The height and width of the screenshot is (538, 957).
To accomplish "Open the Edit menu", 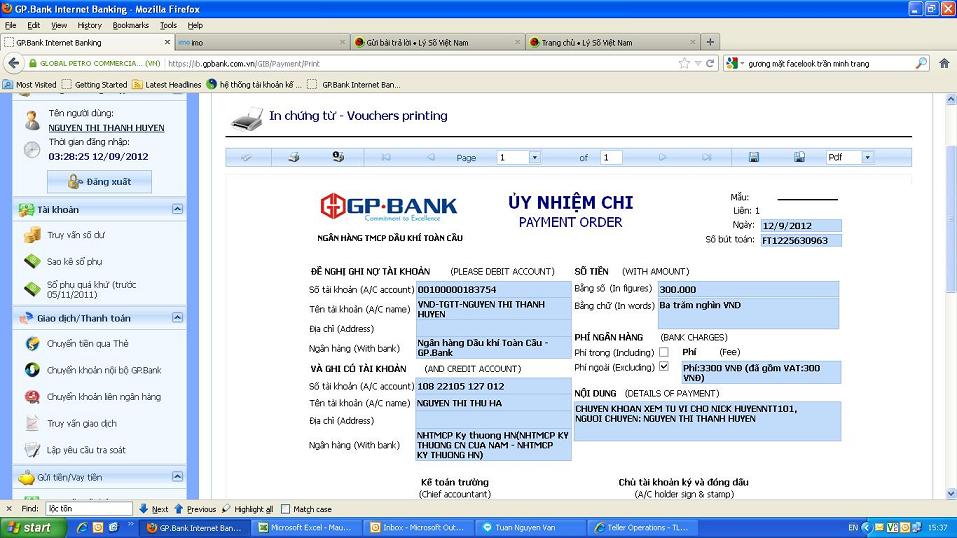I will 34,26.
